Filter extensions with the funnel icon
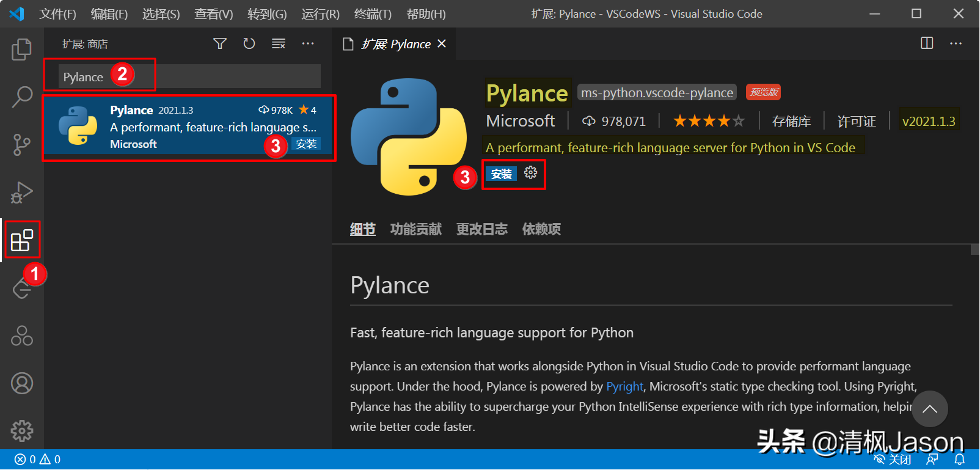 [220, 43]
